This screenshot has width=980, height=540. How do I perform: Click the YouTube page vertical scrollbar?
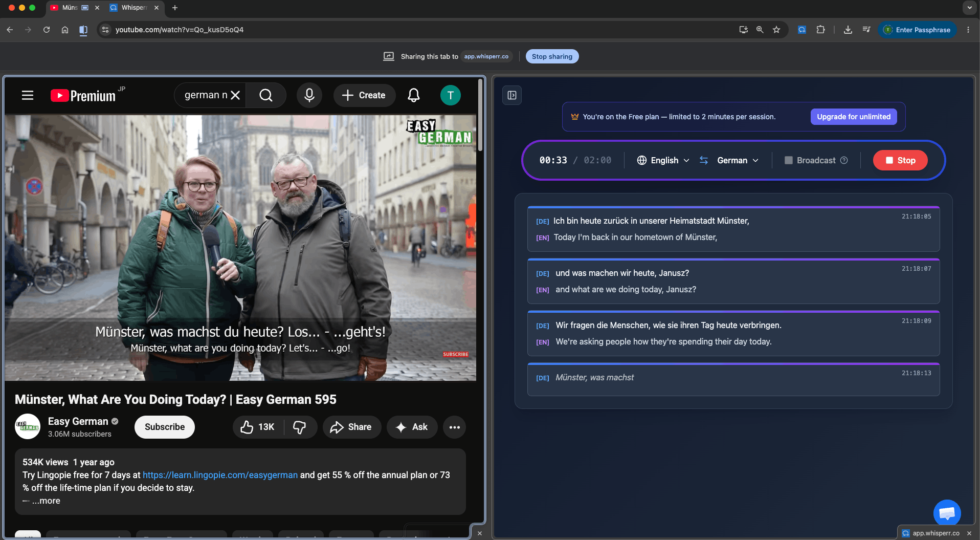point(480,115)
